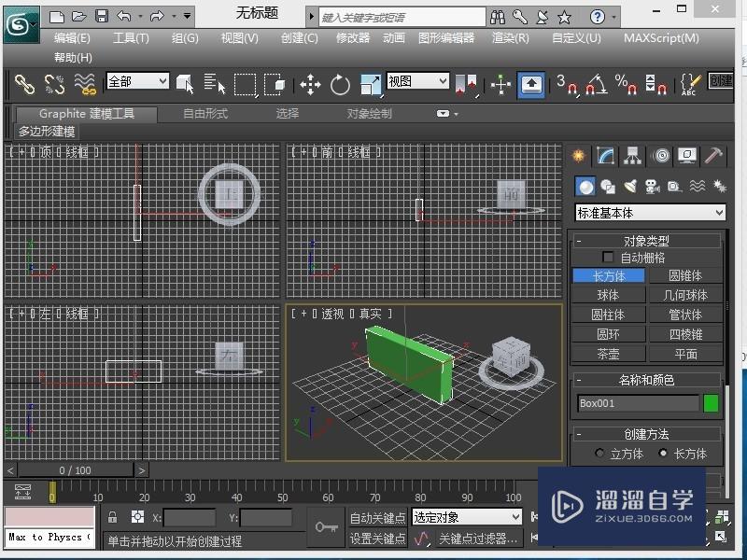This screenshot has height=560, width=747.
Task: Switch to Lights creation category
Action: coord(629,187)
